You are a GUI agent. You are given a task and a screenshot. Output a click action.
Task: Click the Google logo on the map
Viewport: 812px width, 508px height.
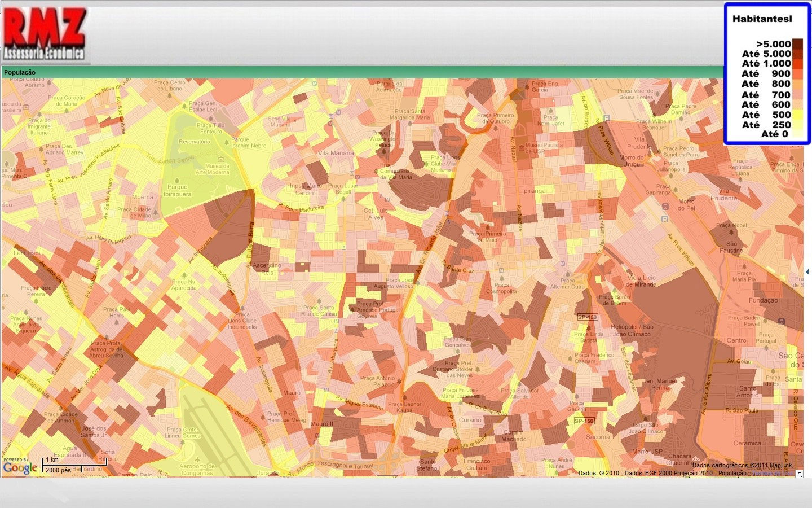pos(20,468)
